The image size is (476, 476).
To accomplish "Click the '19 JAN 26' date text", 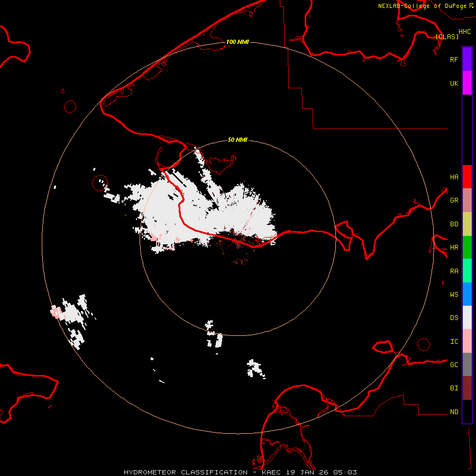I will [x=307, y=472].
